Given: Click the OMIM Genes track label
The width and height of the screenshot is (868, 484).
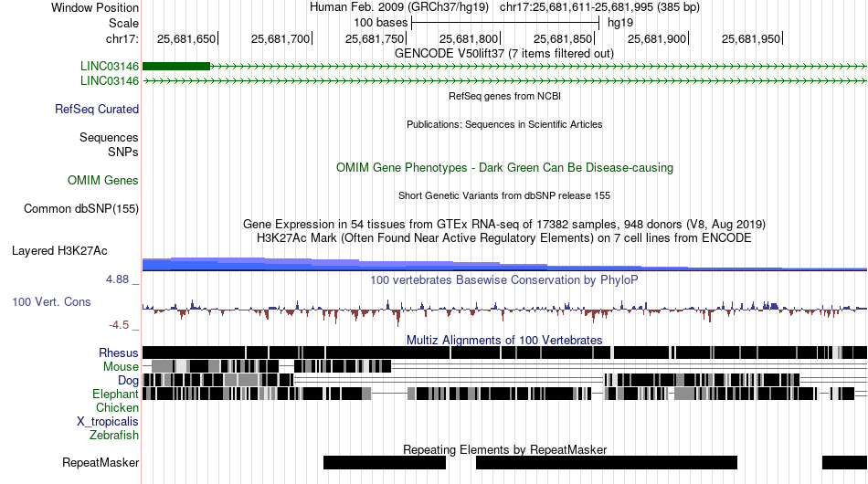Looking at the screenshot, I should pyautogui.click(x=103, y=180).
